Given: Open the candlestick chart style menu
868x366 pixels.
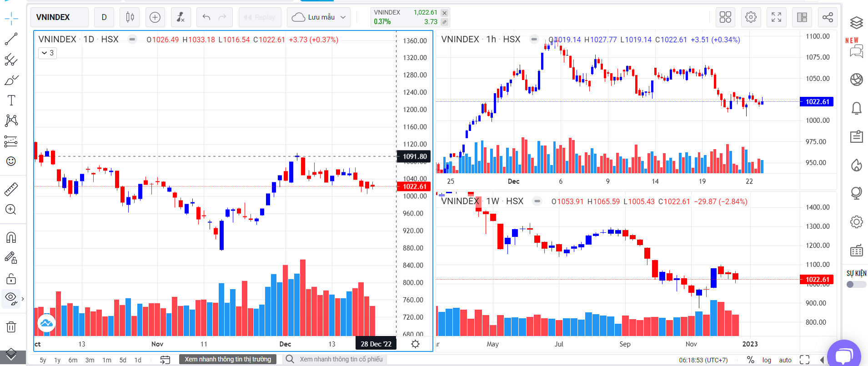Looking at the screenshot, I should pos(130,17).
